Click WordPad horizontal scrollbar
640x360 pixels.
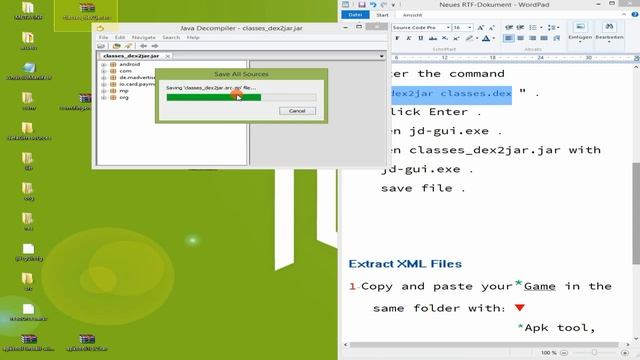tap(484, 345)
